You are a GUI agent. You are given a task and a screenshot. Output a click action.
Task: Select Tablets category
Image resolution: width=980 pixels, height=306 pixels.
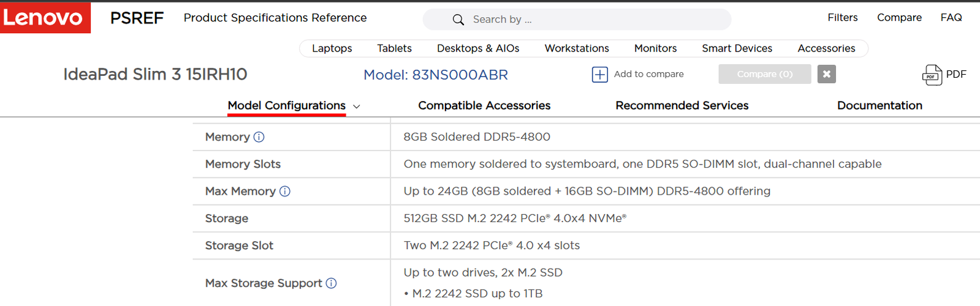(394, 48)
